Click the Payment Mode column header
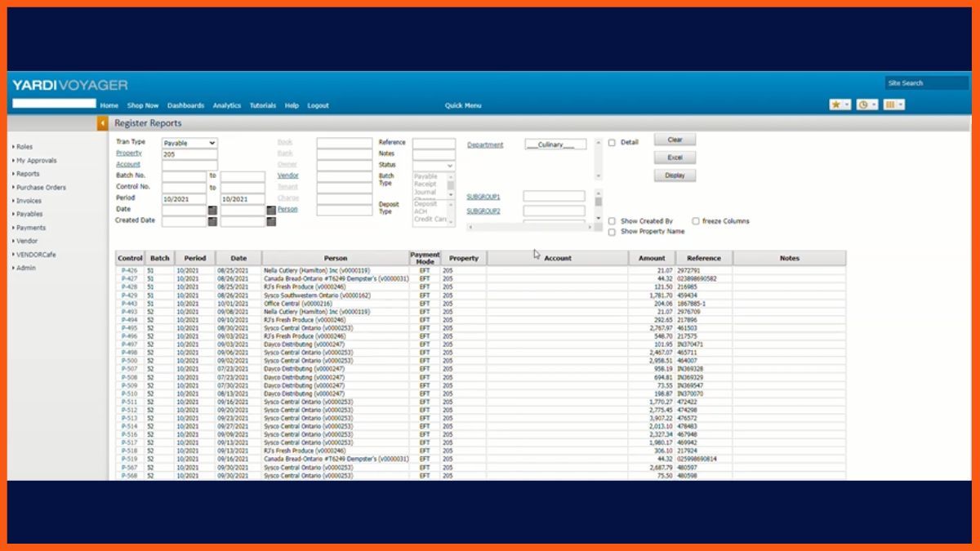The height and width of the screenshot is (551, 980). (425, 258)
